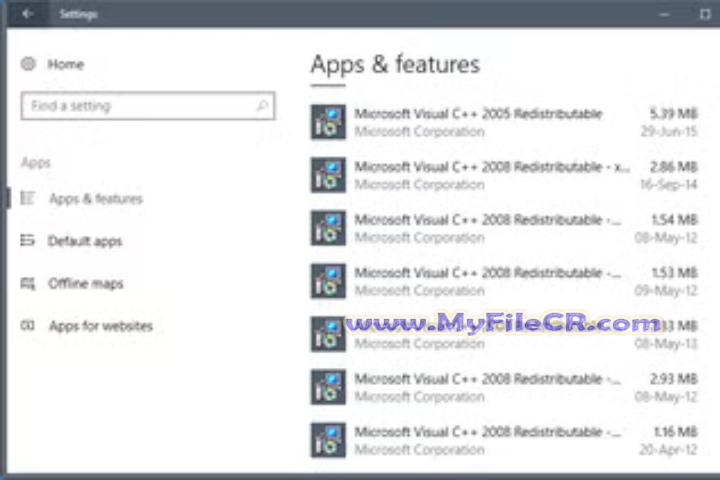Click the icon of the 2.86 MB Visual C++ 2008 entry
Screen dimensions: 720x480
point(328,175)
